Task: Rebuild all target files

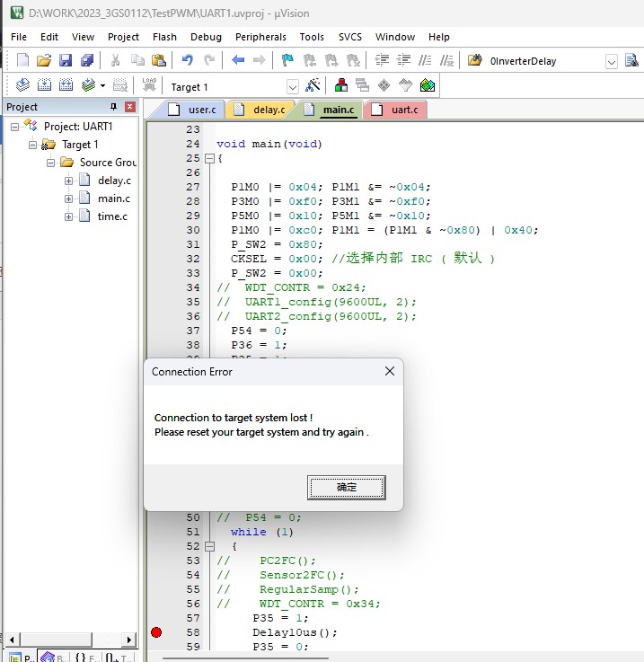Action: pyautogui.click(x=66, y=85)
